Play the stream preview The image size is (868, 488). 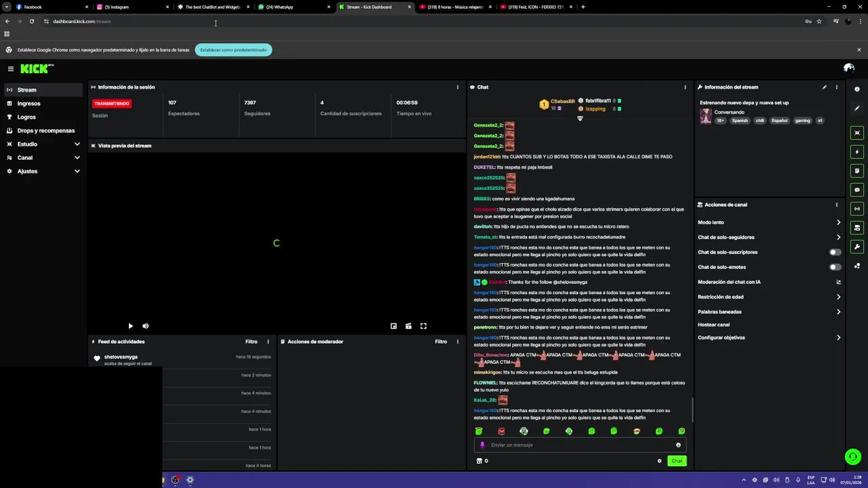click(131, 326)
